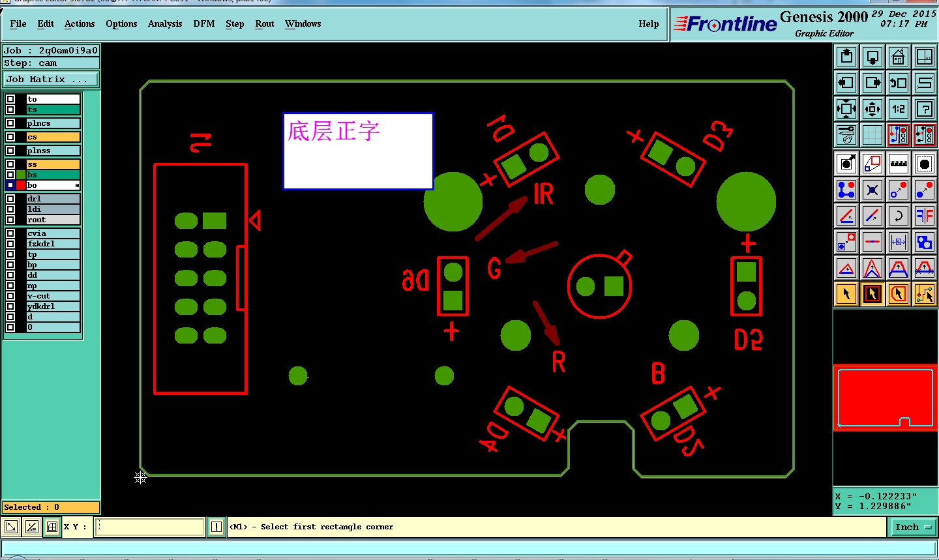The width and height of the screenshot is (939, 560).
Task: Click the red color swatch of layer bo
Action: tap(21, 185)
